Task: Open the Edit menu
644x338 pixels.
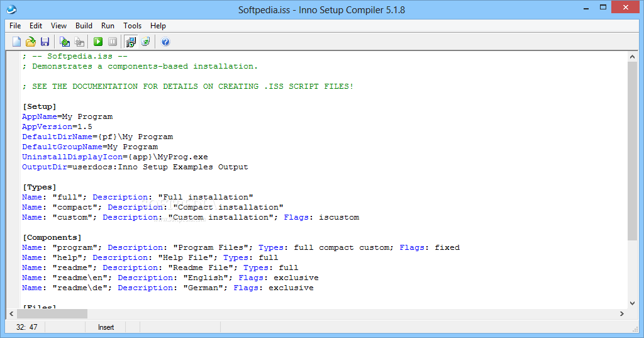Action: point(36,26)
